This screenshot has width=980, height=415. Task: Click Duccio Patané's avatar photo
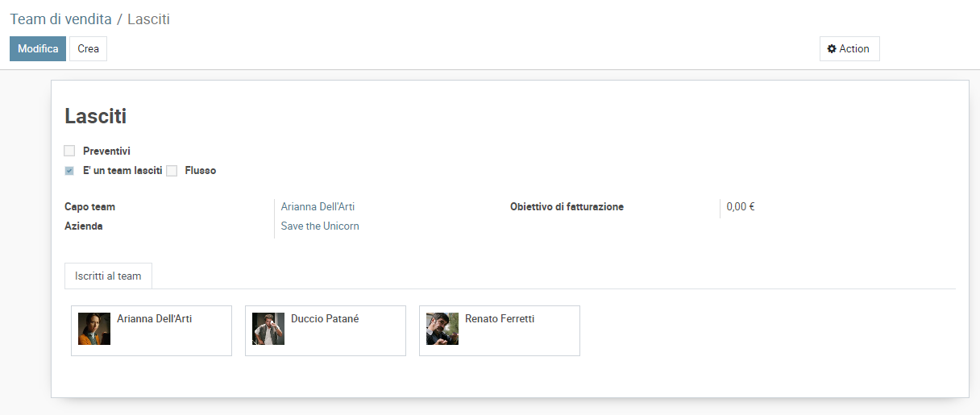click(268, 329)
